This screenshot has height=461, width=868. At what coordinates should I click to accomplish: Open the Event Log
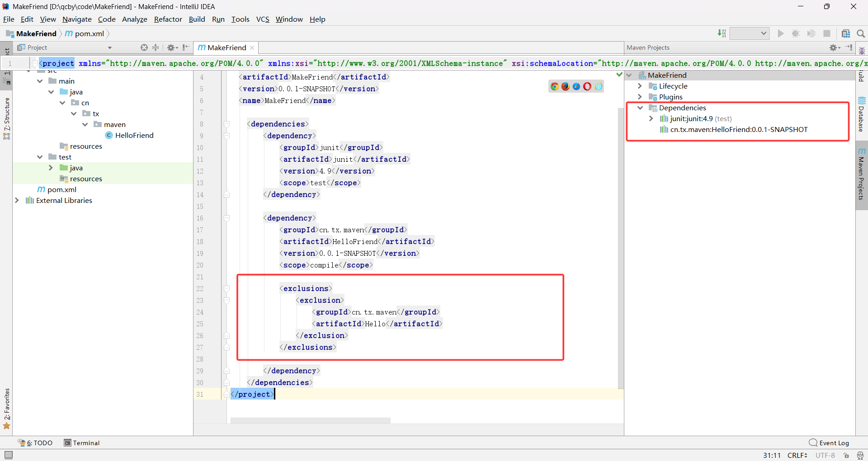tap(829, 443)
